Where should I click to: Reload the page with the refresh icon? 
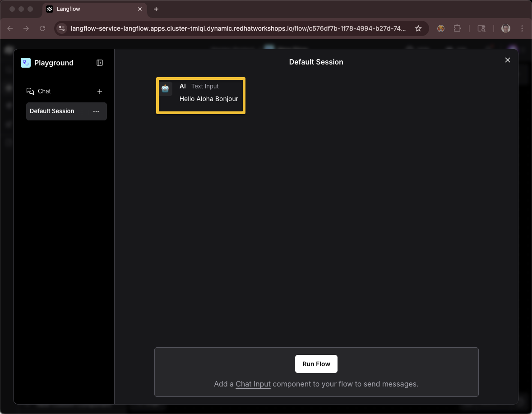tap(42, 28)
